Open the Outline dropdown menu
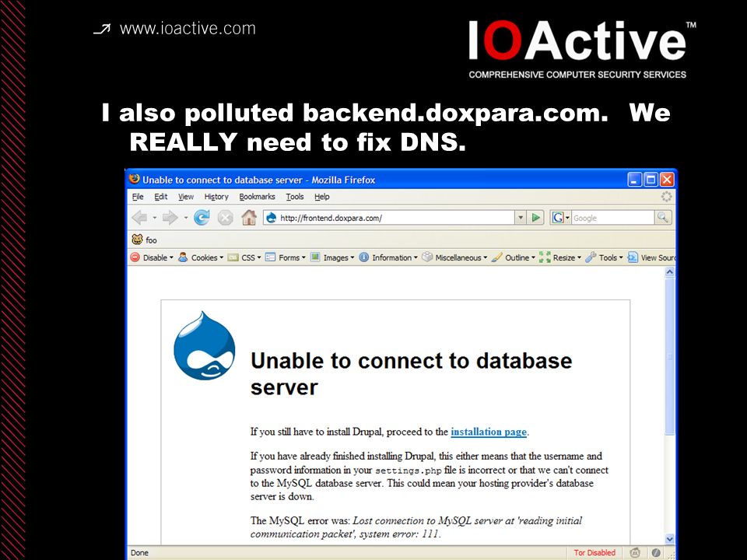The image size is (747, 560). (x=513, y=257)
